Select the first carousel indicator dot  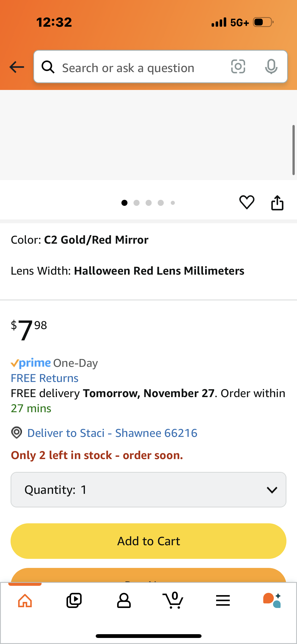124,203
